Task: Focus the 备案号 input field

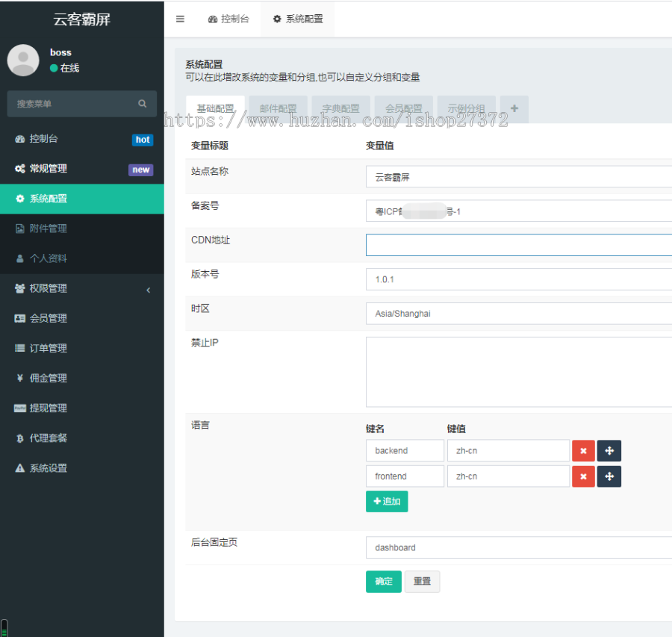Action: coord(519,211)
